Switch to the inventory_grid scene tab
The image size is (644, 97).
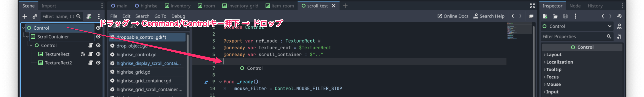(240, 6)
